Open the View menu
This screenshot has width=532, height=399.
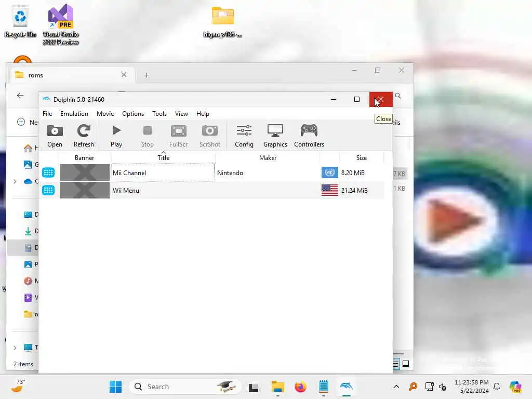pos(181,114)
